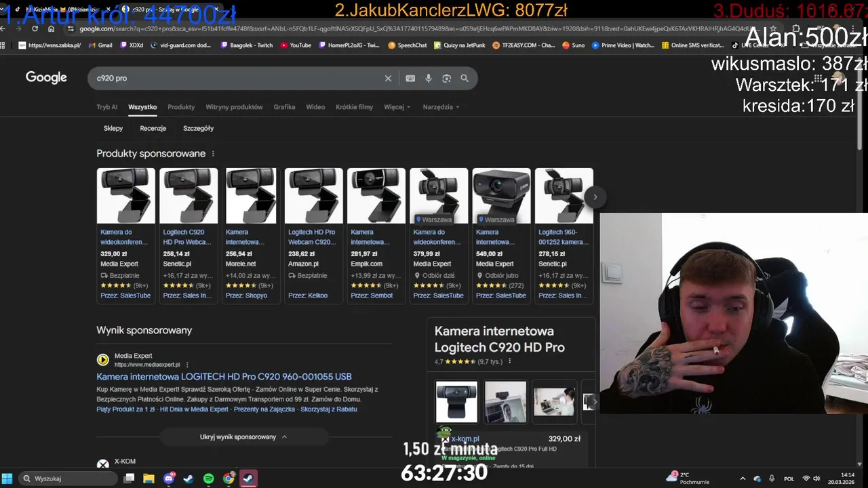Open Kamera internetowa LOGITECH HD Pro C920 link
The image size is (868, 488).
point(224,377)
